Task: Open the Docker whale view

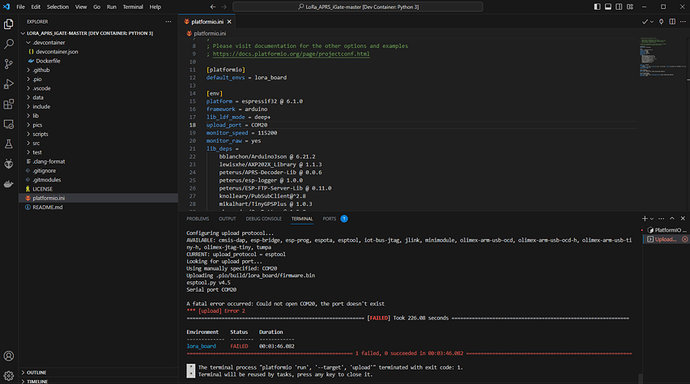Action: pyautogui.click(x=9, y=184)
